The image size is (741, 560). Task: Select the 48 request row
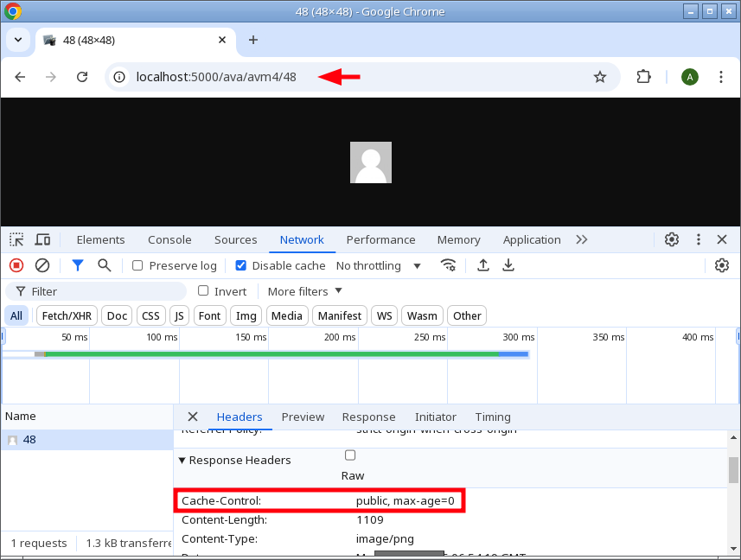[87, 440]
